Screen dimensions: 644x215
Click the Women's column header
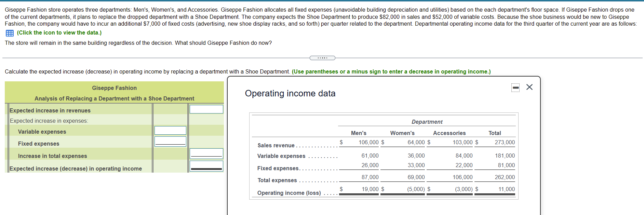coord(402,133)
